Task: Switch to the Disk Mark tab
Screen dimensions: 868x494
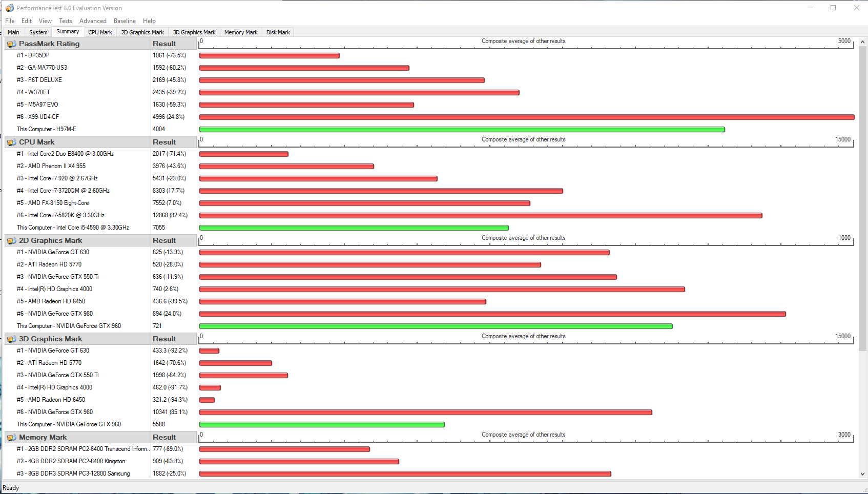Action: [x=278, y=32]
